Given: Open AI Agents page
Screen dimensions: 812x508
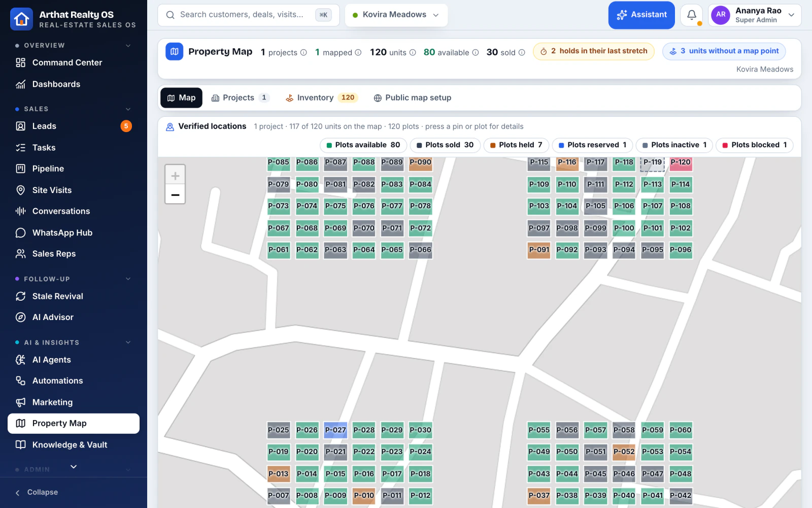Looking at the screenshot, I should click(74, 360).
